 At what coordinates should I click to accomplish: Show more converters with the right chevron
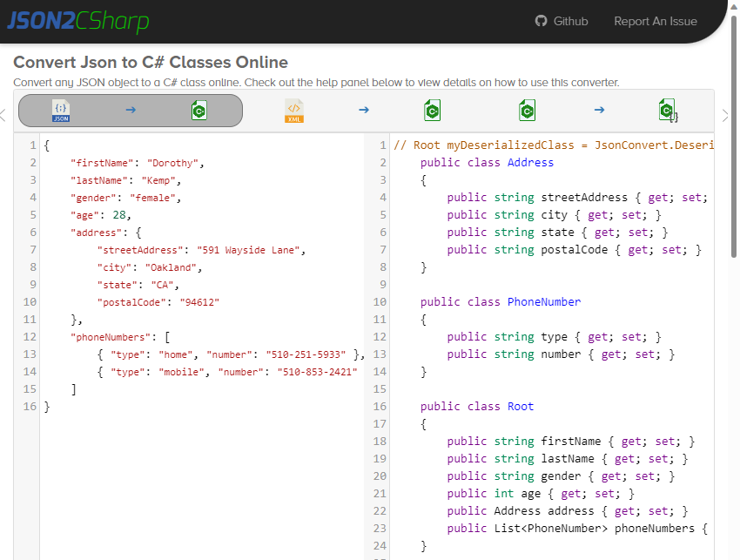[726, 115]
